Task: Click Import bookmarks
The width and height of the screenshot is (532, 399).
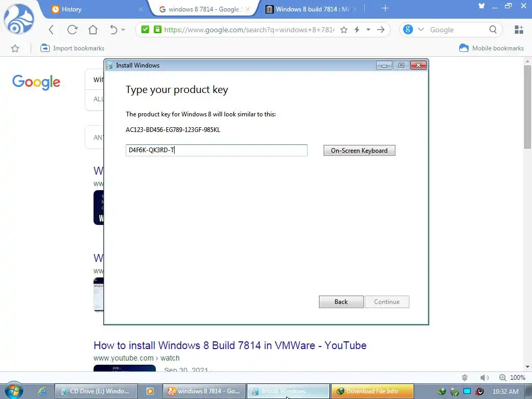Action: click(72, 48)
